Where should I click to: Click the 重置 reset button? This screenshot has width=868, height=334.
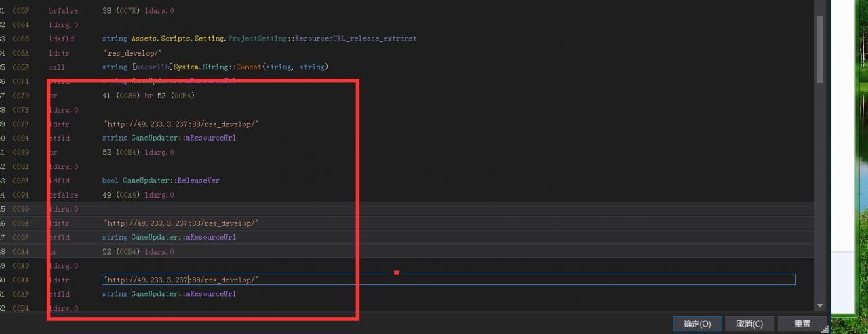802,324
